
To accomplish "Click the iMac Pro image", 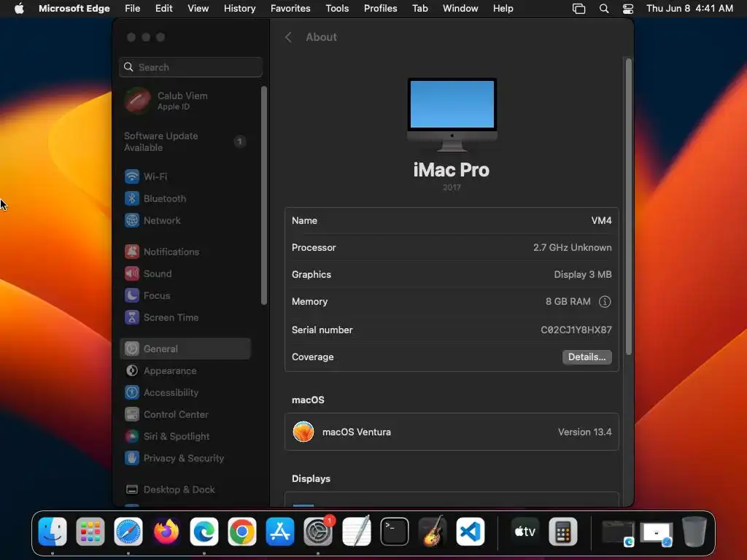I will coord(452,114).
